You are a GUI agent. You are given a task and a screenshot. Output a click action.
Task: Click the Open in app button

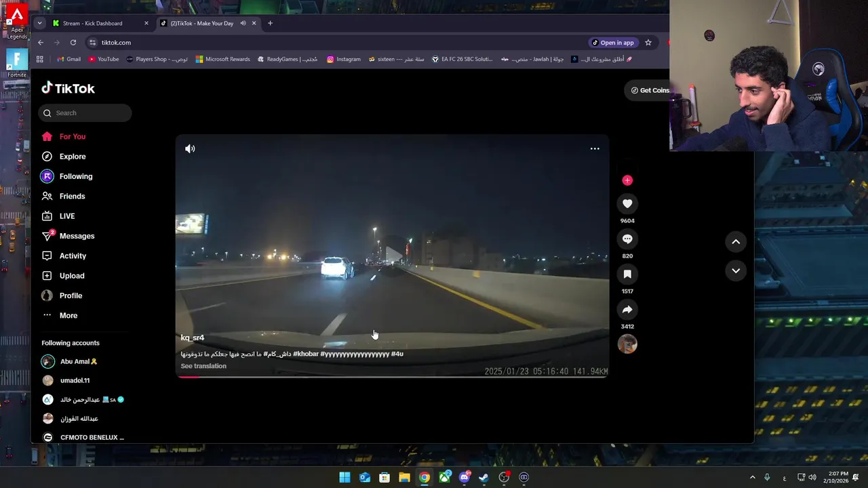coord(613,43)
